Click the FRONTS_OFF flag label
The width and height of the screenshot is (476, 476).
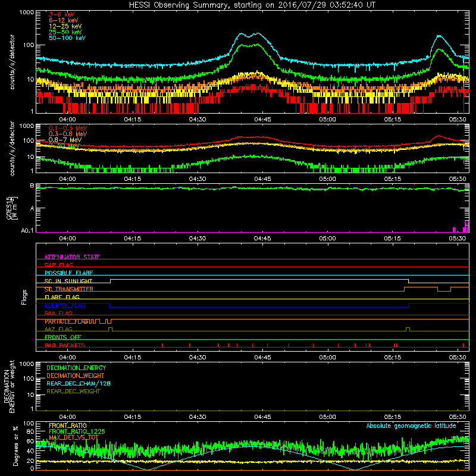point(63,337)
